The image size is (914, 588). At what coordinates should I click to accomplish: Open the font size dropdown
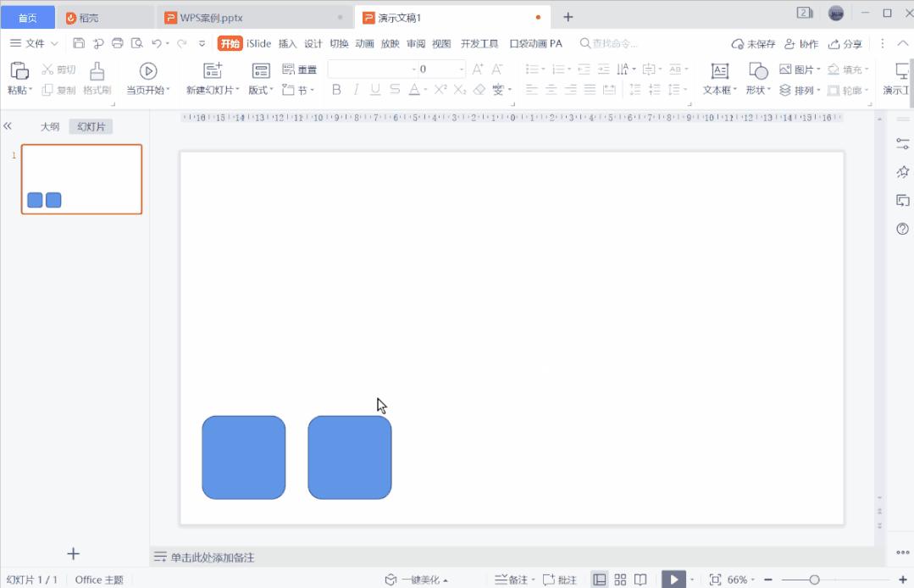[x=460, y=69]
